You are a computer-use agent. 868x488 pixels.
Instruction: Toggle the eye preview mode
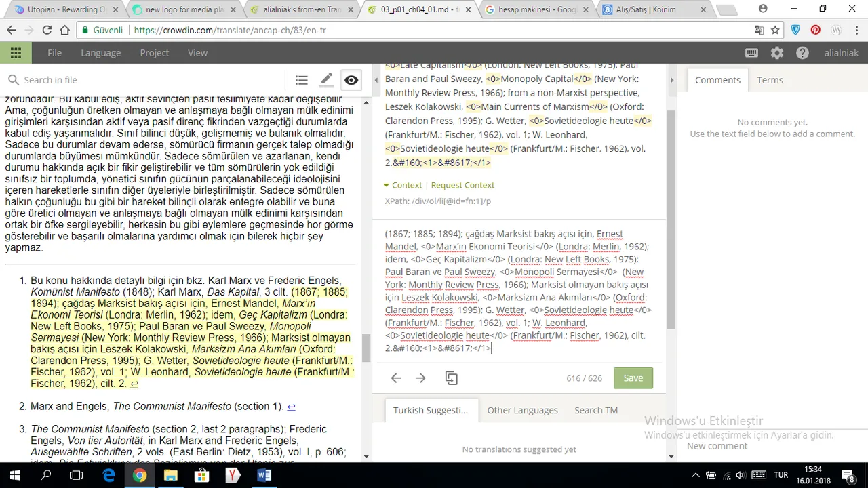351,80
